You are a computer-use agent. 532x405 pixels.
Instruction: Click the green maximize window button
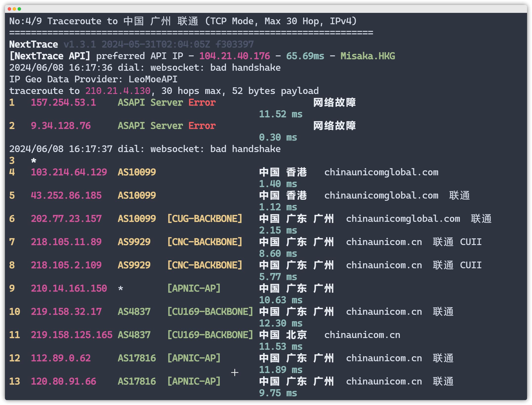click(19, 9)
